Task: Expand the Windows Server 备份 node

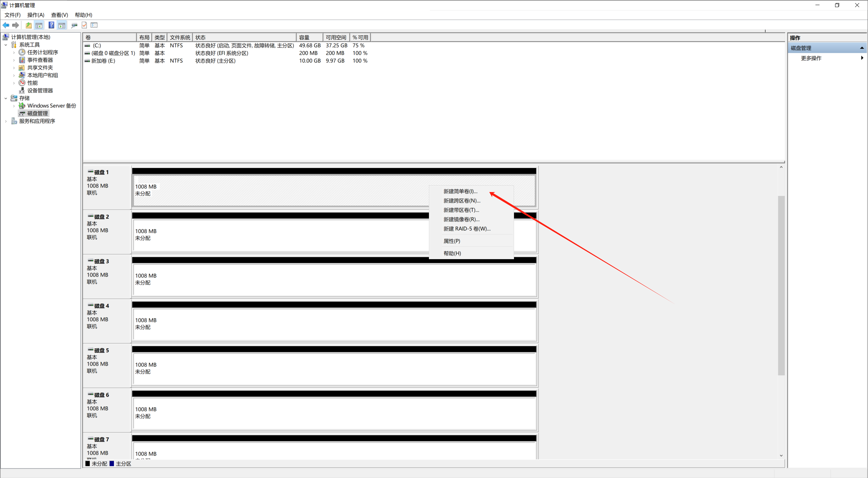Action: 14,106
